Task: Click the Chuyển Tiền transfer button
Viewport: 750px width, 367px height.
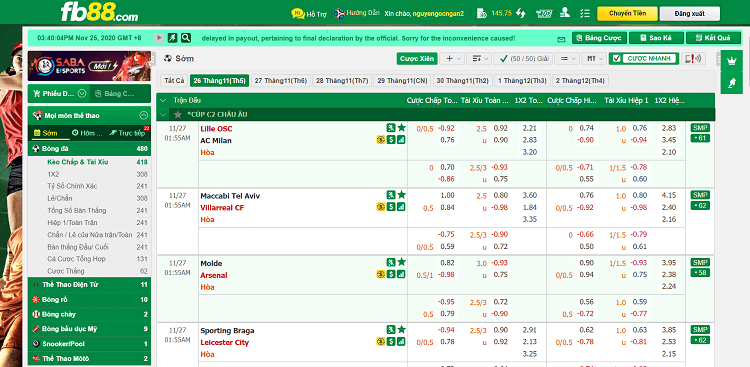Action: pos(627,13)
